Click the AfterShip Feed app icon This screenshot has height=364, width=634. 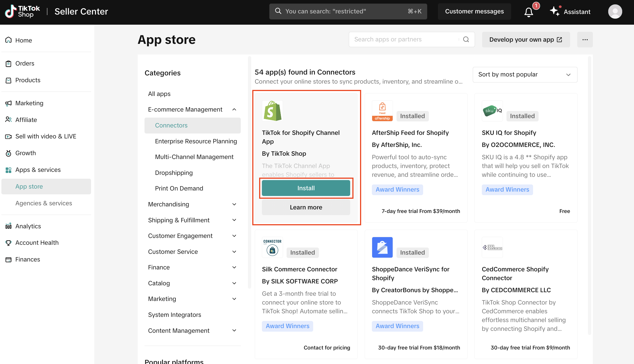click(382, 111)
